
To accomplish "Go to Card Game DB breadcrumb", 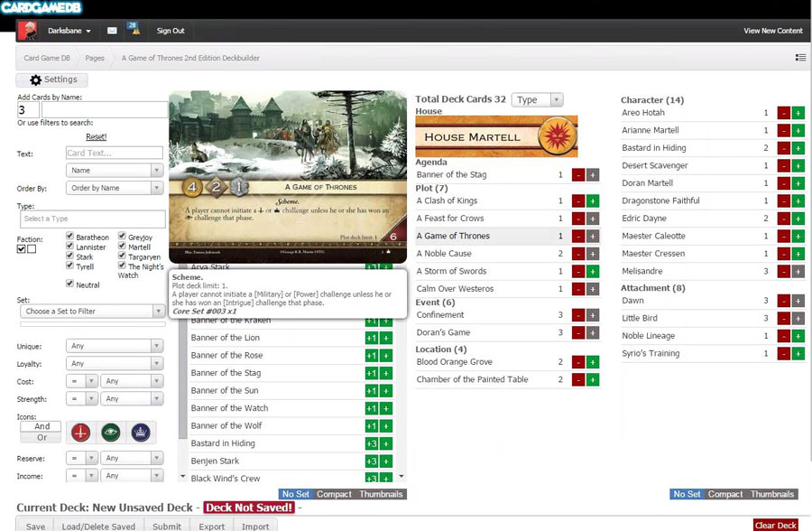I will [47, 58].
